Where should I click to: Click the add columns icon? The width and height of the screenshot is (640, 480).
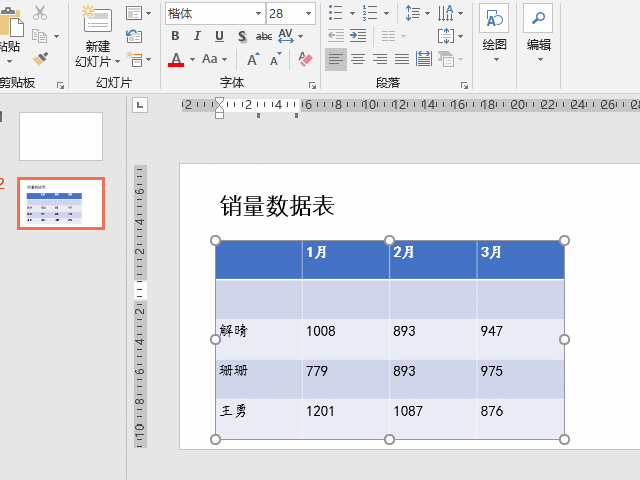(x=388, y=36)
